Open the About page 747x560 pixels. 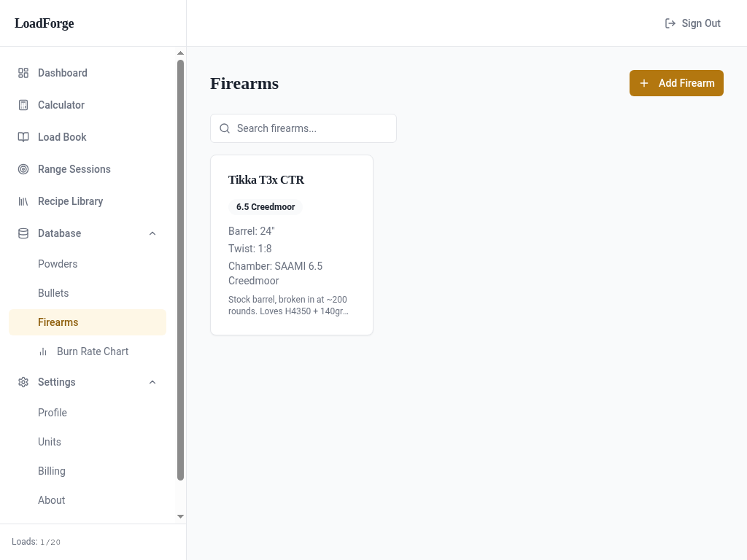pyautogui.click(x=88, y=500)
